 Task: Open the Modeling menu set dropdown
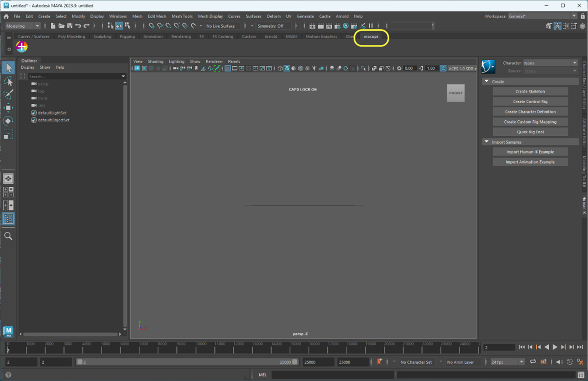[23, 26]
